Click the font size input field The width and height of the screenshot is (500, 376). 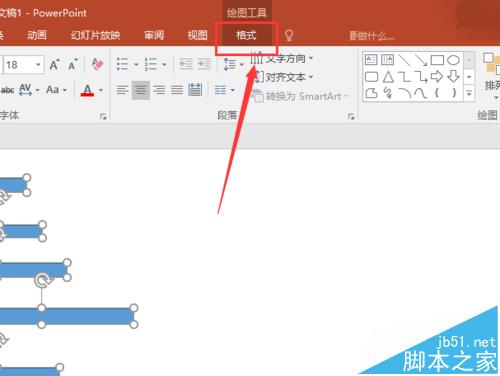click(19, 64)
